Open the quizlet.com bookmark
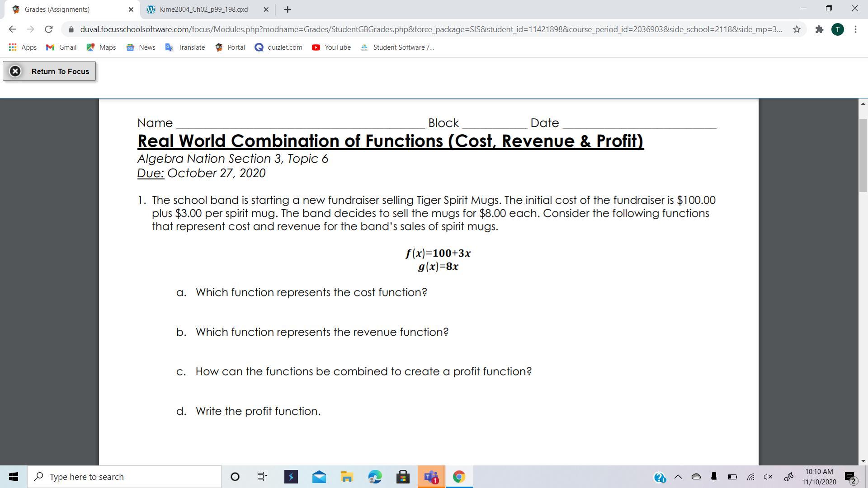Viewport: 868px width, 488px height. tap(278, 47)
